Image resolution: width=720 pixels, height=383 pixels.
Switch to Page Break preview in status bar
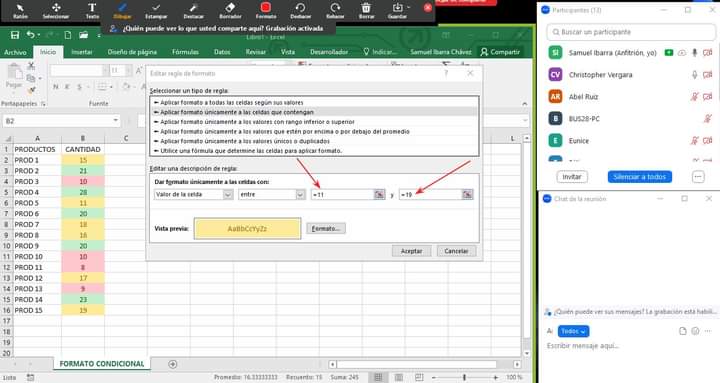click(419, 377)
